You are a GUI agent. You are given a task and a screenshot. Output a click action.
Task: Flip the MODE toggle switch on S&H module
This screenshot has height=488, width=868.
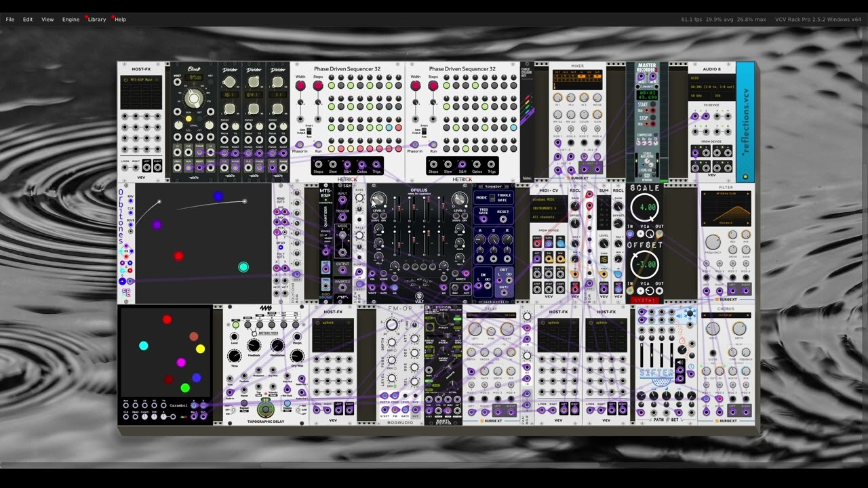coord(342,235)
